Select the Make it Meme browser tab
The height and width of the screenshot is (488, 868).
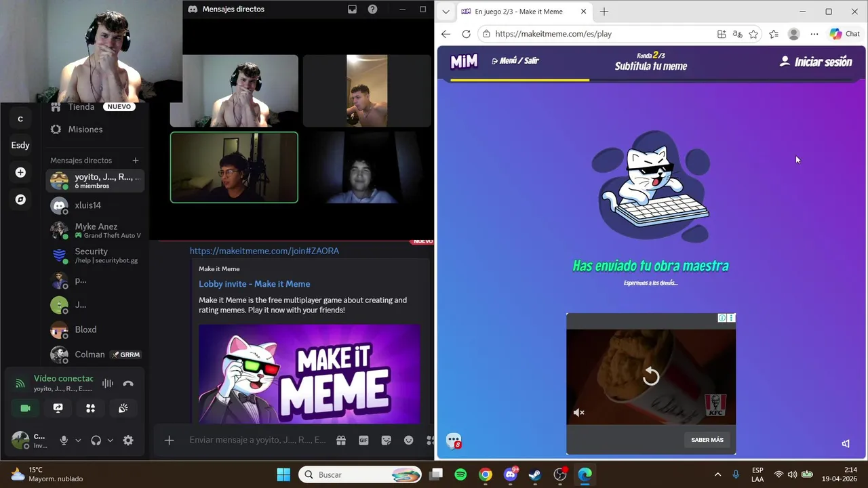524,12
